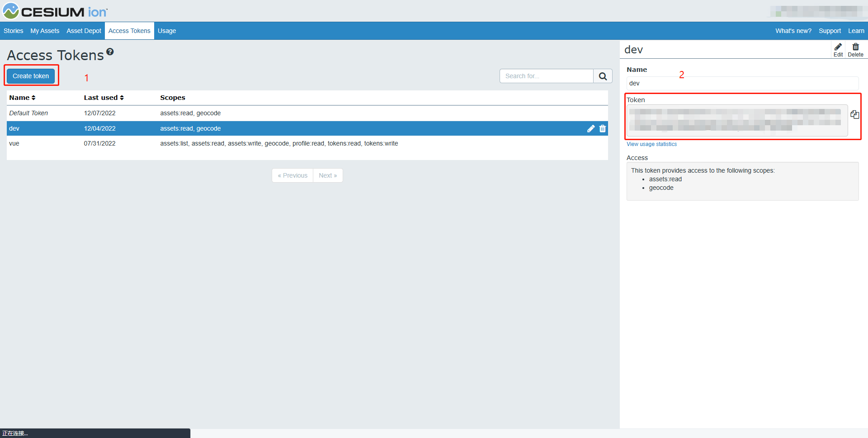The image size is (868, 438).
Task: Open the Access Tokens help question icon
Action: 110,52
